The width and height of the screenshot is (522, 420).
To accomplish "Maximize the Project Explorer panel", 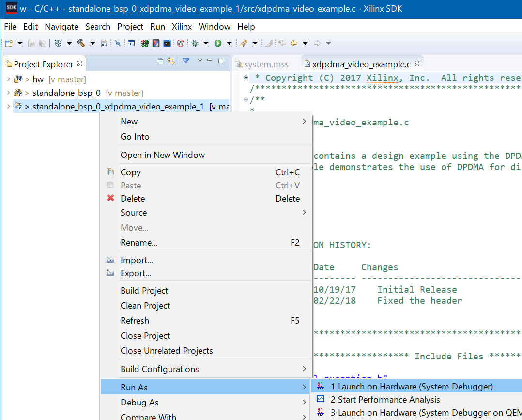I will coord(221,61).
